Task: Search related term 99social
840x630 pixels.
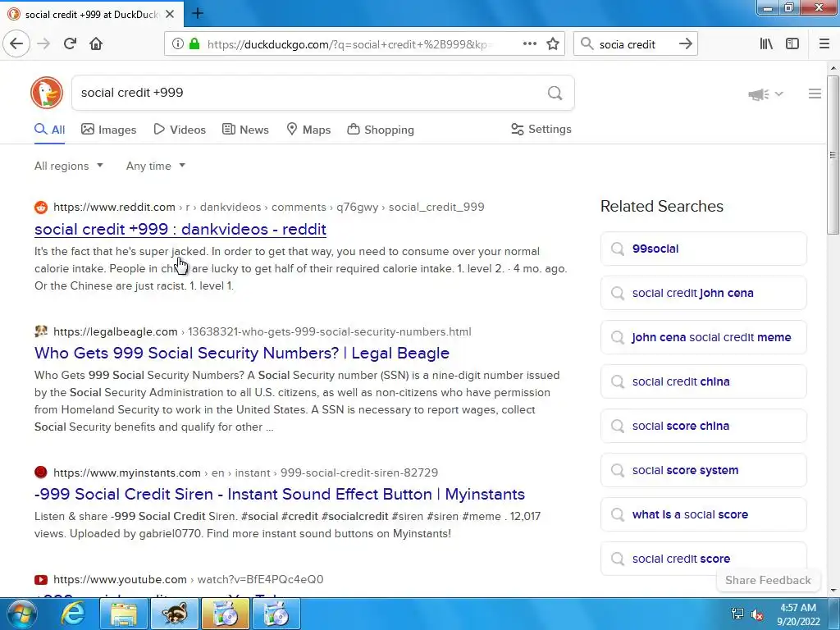Action: [x=703, y=249]
